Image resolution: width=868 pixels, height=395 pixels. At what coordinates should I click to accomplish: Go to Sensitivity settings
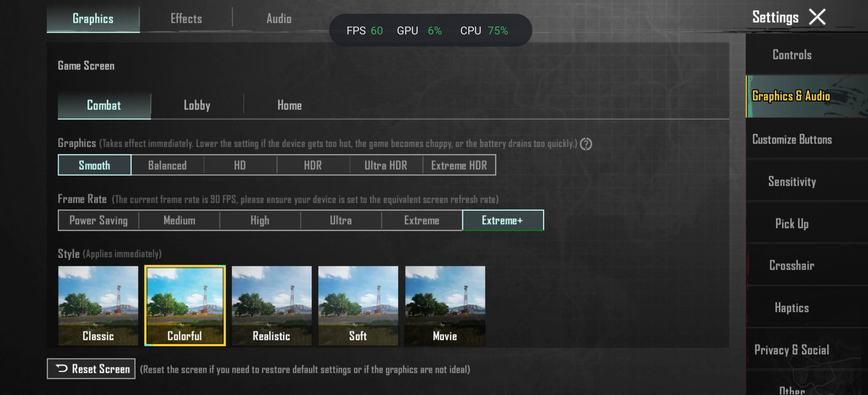click(x=792, y=182)
